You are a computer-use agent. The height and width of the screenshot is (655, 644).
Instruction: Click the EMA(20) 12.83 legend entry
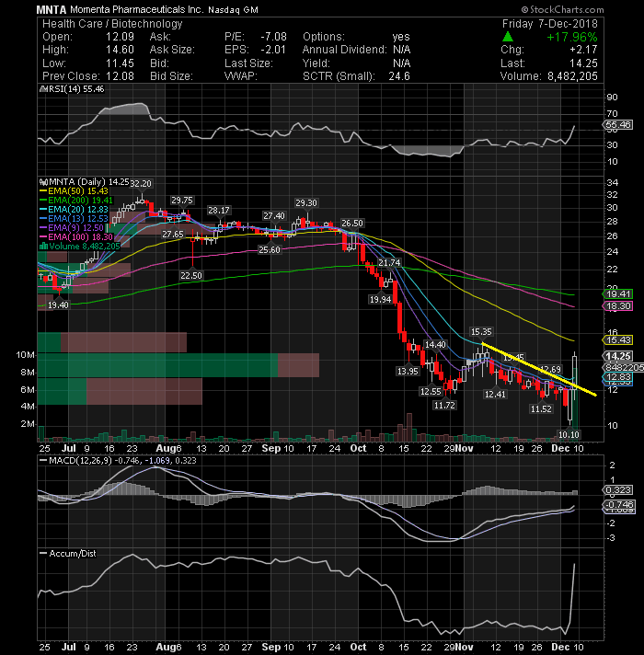pyautogui.click(x=74, y=209)
